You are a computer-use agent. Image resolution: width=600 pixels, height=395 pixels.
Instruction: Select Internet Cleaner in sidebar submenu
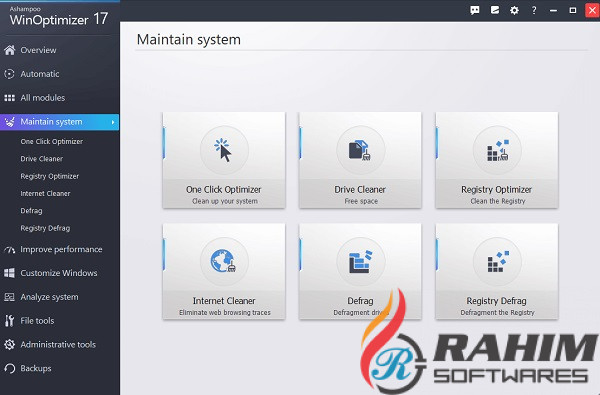point(45,194)
